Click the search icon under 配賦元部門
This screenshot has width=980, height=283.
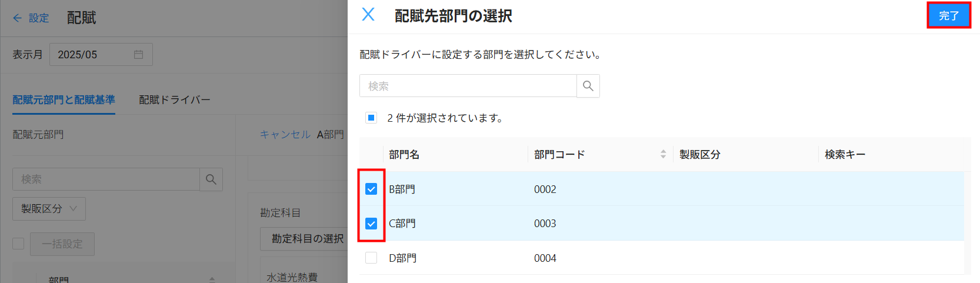[x=211, y=179]
